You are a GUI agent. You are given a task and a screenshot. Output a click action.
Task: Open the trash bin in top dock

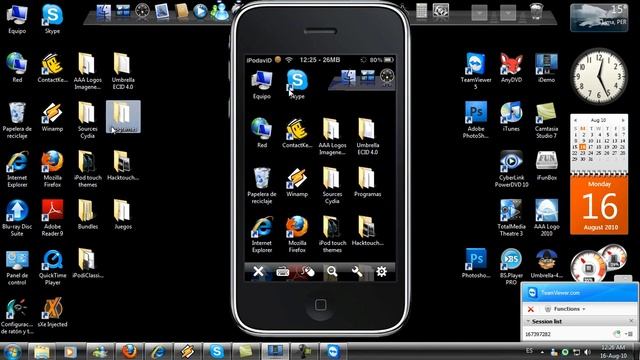point(536,11)
